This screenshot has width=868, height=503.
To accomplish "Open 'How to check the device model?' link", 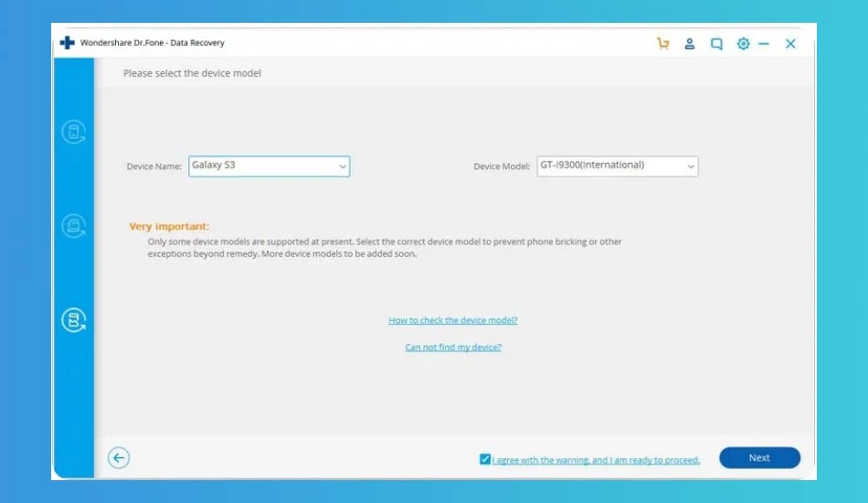I will click(x=453, y=320).
